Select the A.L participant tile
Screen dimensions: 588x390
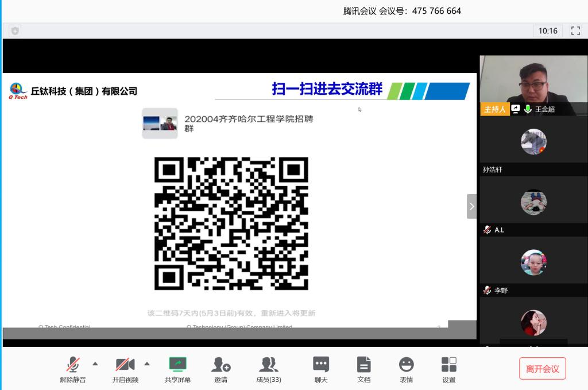coord(533,206)
